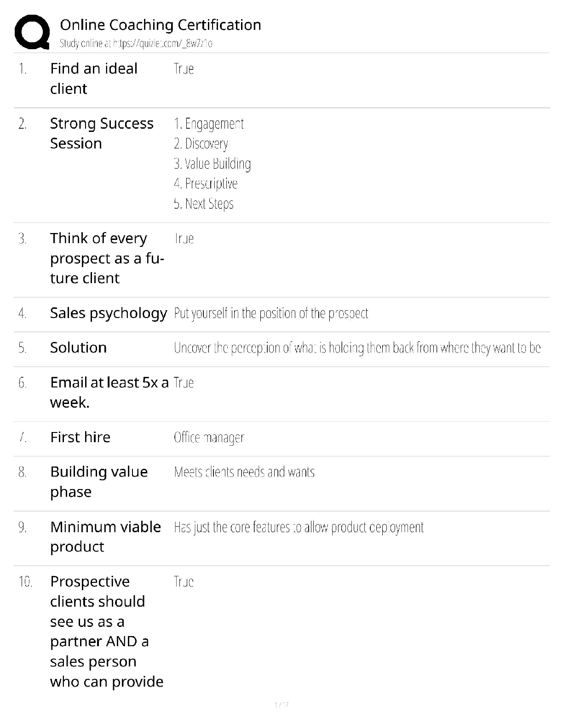Click the '3. Value Building' answer line

[x=213, y=164]
